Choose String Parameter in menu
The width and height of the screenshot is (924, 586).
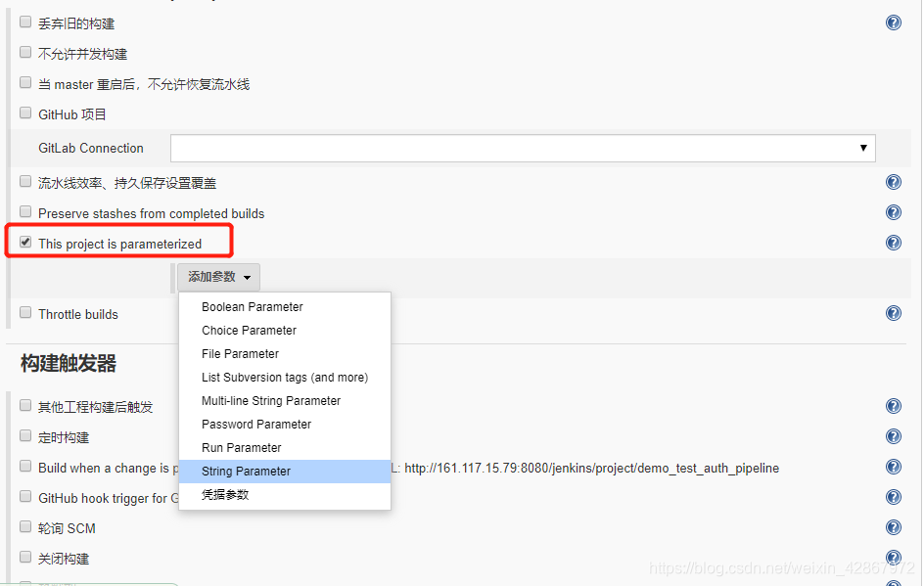(285, 472)
